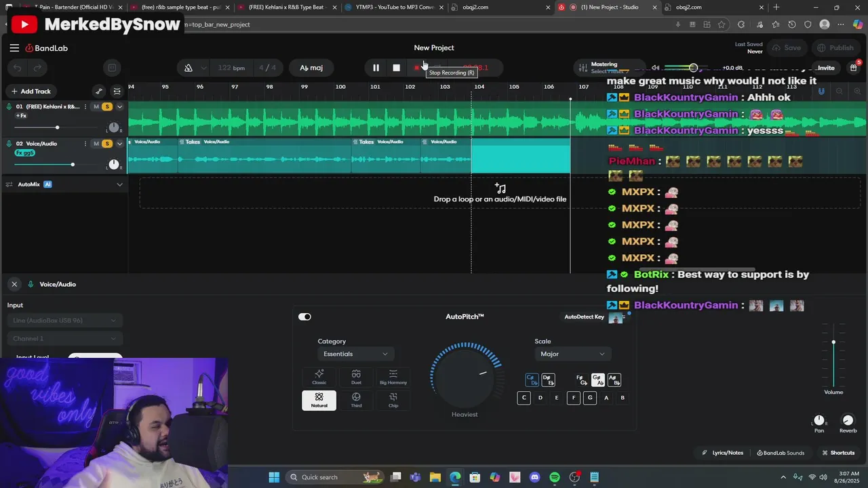868x488 pixels.
Task: Click the automation curve icon beside Add Track
Action: [99, 91]
